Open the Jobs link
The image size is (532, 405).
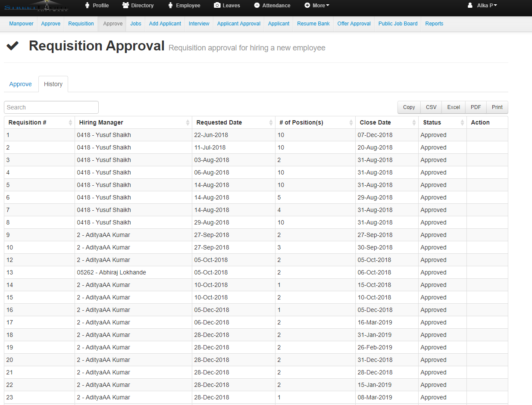coord(136,24)
